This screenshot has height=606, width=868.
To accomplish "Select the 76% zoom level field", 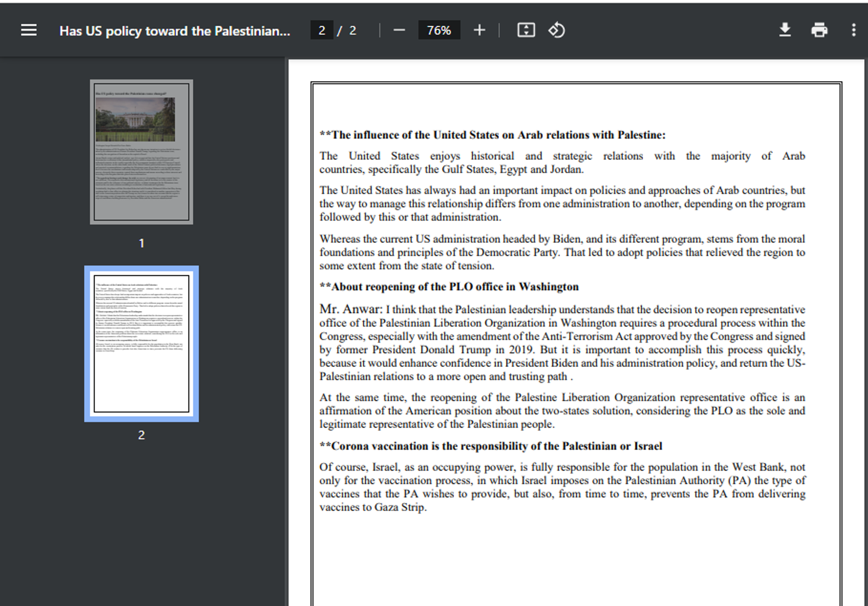I will tap(439, 30).
